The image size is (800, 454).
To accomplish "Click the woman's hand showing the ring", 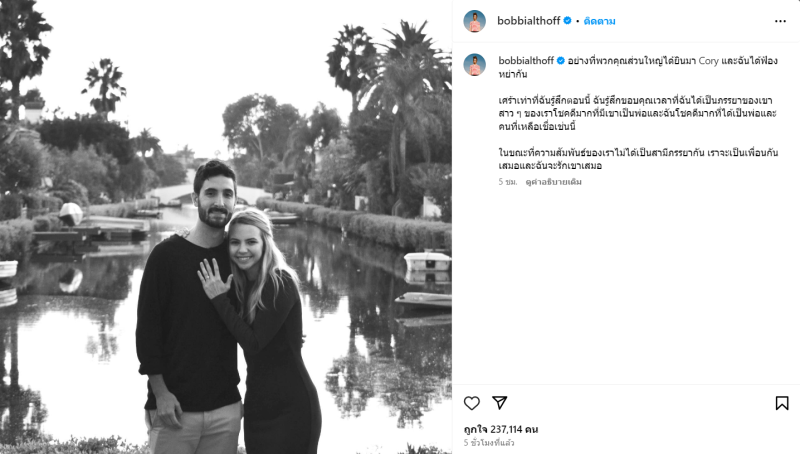I will [x=213, y=279].
